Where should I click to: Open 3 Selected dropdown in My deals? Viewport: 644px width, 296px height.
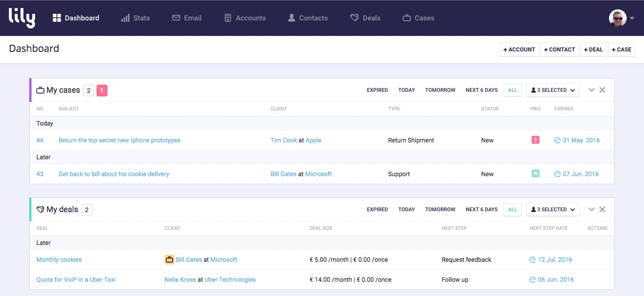pos(553,209)
